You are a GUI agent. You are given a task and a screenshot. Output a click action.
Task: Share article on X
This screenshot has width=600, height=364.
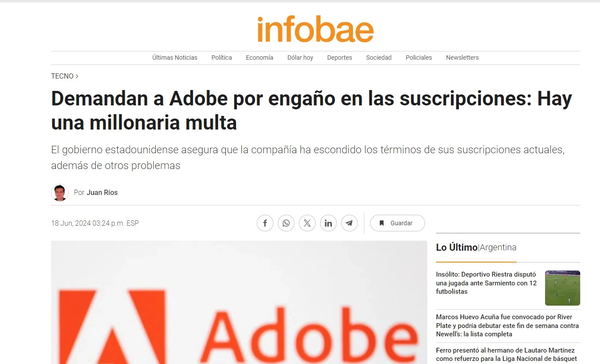click(307, 223)
